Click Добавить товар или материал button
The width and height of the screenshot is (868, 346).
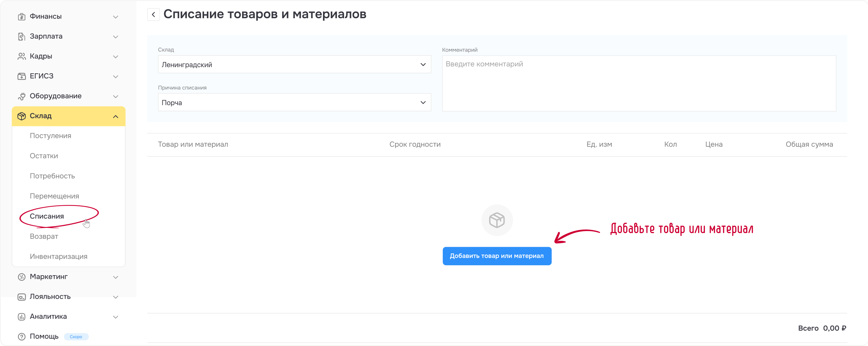pos(497,256)
